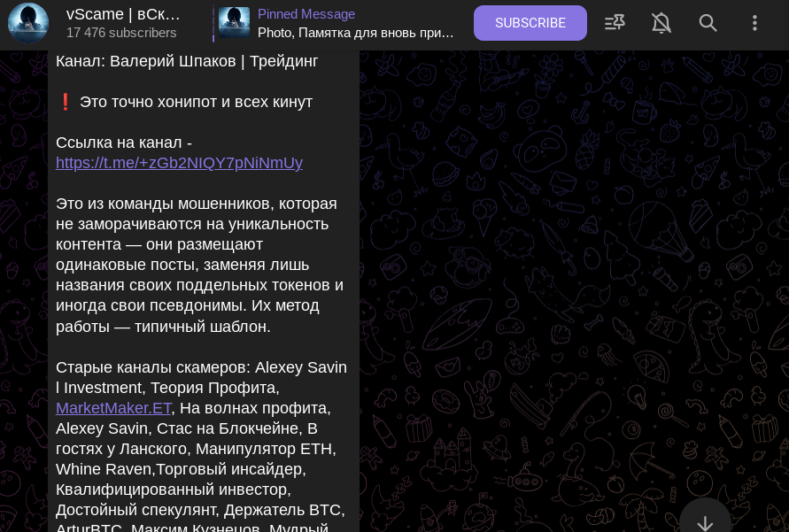Open pinned preview "Photo, Памятка для вновь при…"
The image size is (789, 532).
[355, 33]
